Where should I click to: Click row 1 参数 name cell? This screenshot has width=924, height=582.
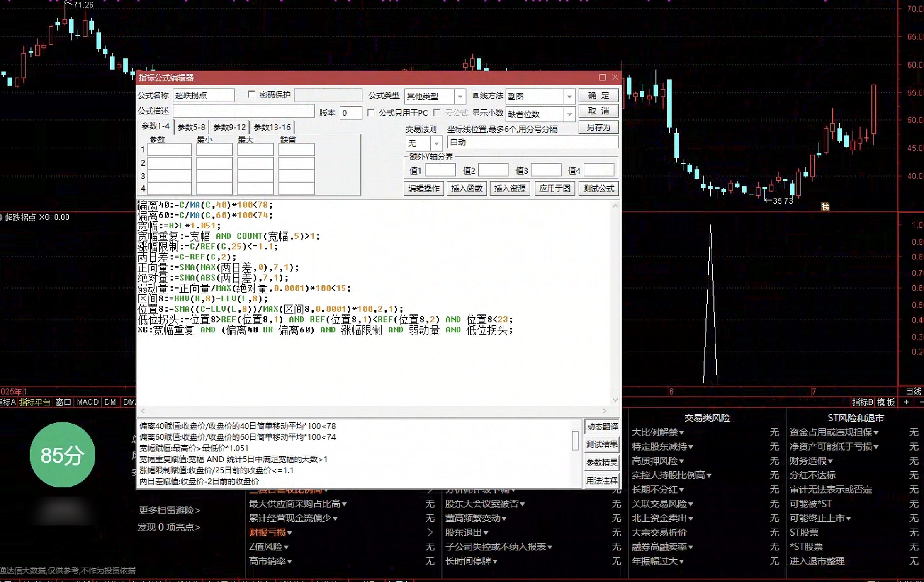169,150
